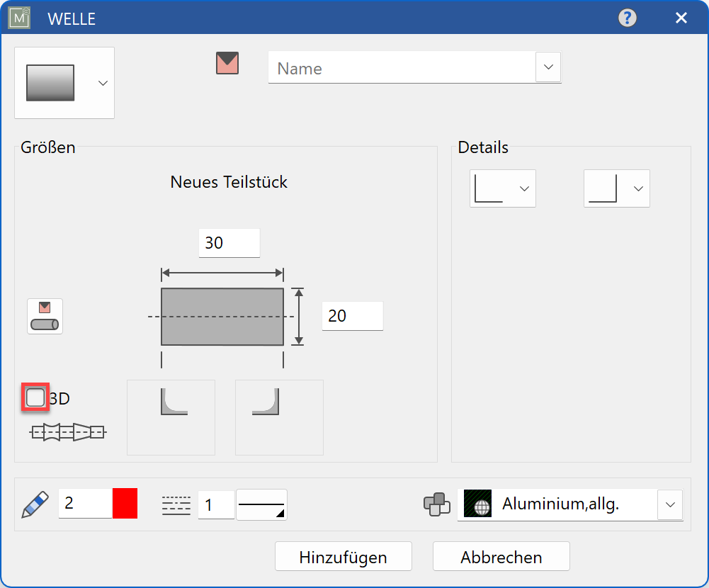Click the length field showing 30
This screenshot has width=709, height=588.
click(229, 243)
